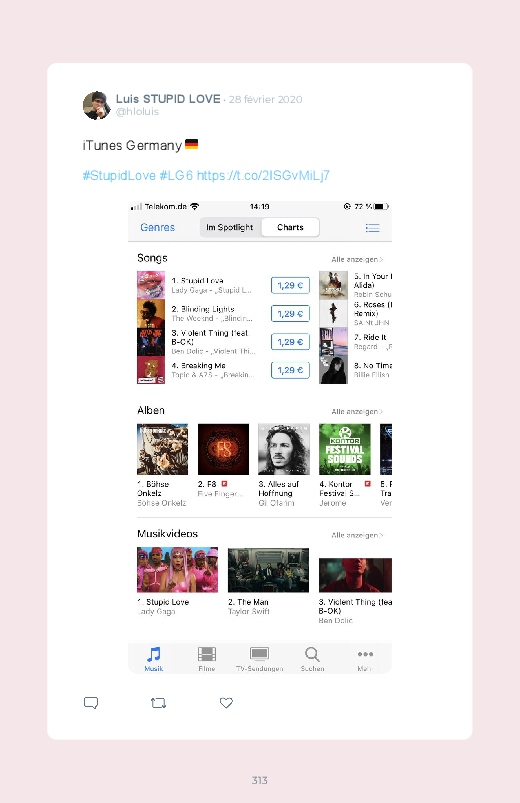Expand Songs via Alle anzeigen
The height and width of the screenshot is (803, 520).
(x=357, y=260)
